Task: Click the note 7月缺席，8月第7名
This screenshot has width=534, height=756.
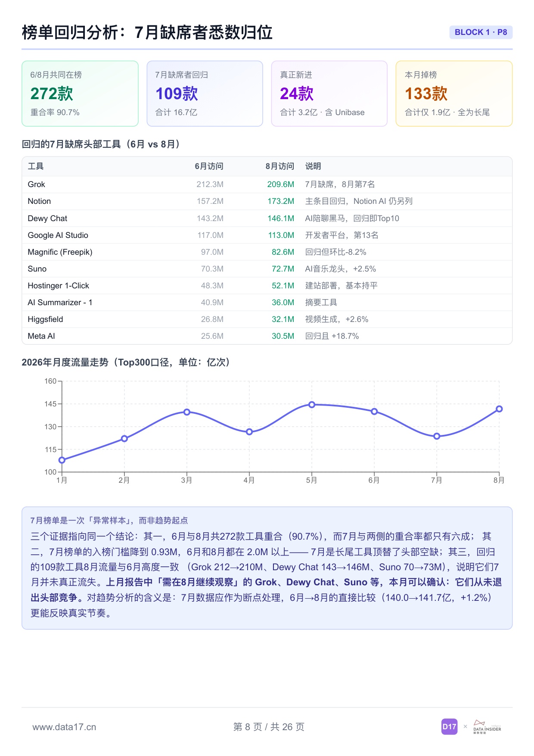Action: 340,184
